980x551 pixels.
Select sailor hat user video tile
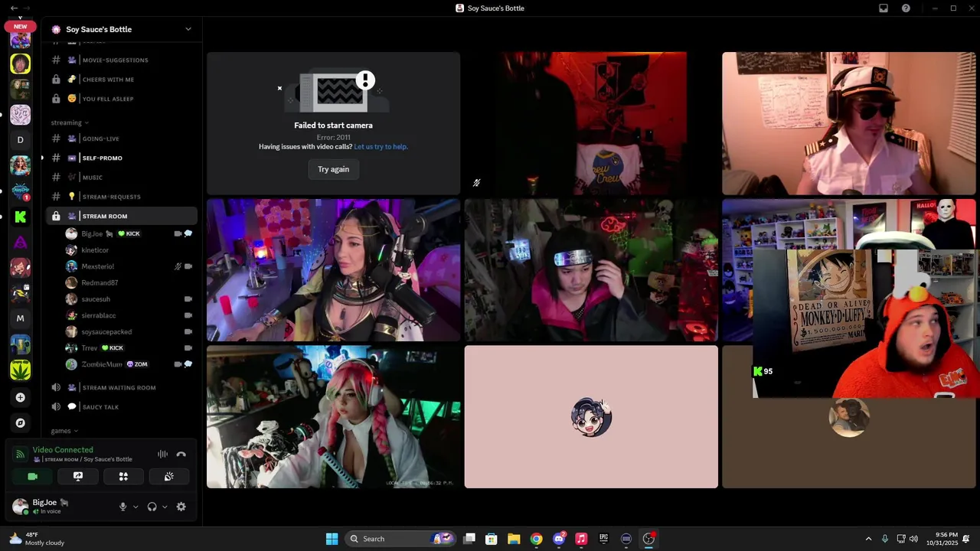849,123
